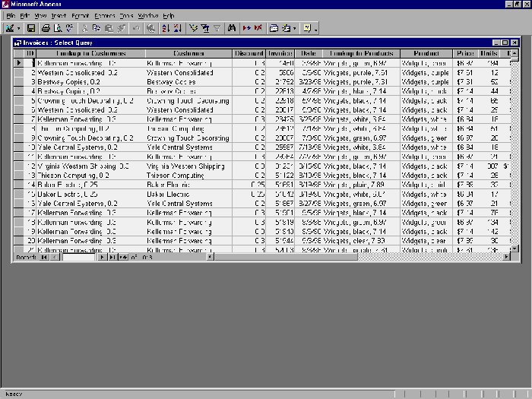
Task: Click the New Record toolbar icon
Action: pyautogui.click(x=247, y=28)
